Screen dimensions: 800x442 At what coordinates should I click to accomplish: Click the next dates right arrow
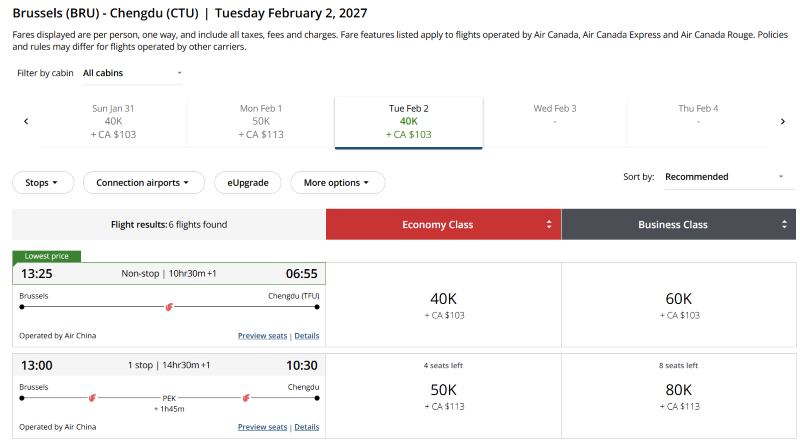[x=783, y=121]
